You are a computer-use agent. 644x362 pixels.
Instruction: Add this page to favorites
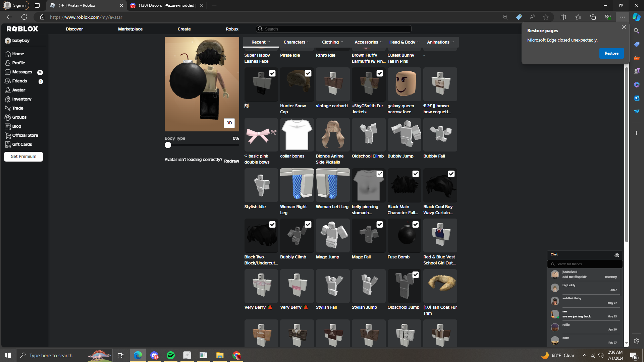point(546,17)
